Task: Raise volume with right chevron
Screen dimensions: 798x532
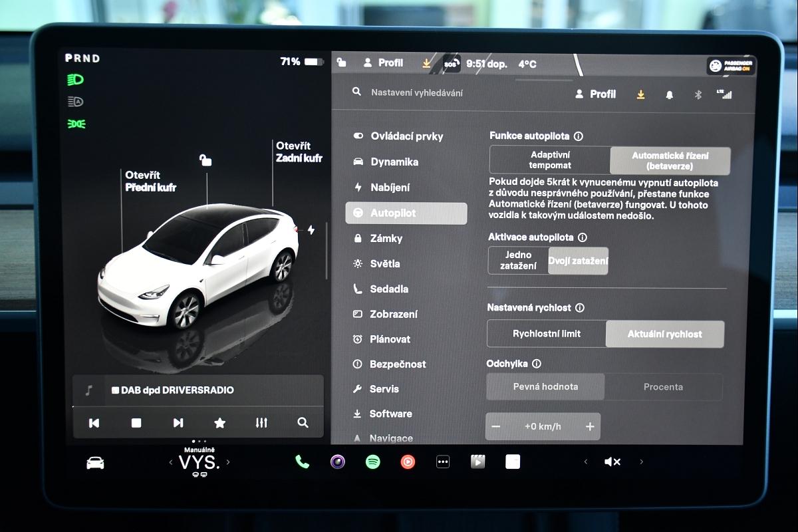Action: click(x=641, y=462)
